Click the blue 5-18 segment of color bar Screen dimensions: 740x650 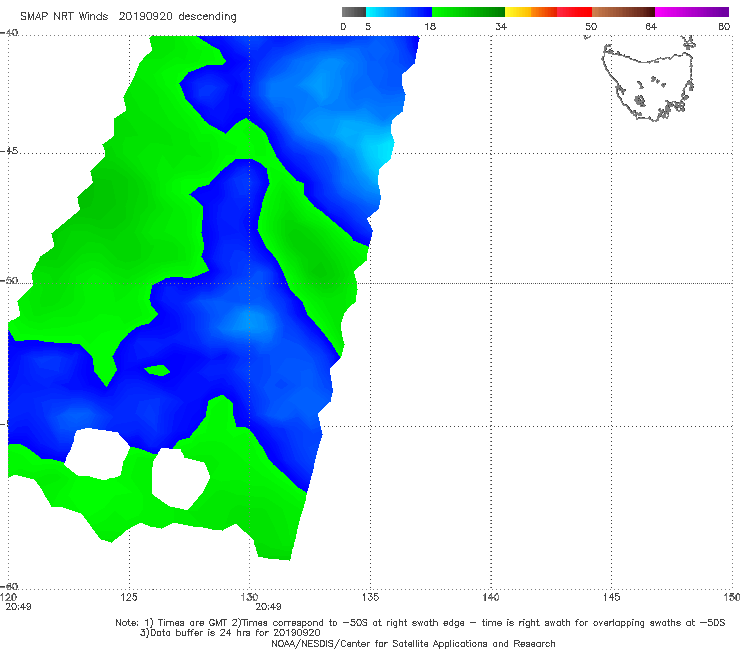[x=399, y=12]
